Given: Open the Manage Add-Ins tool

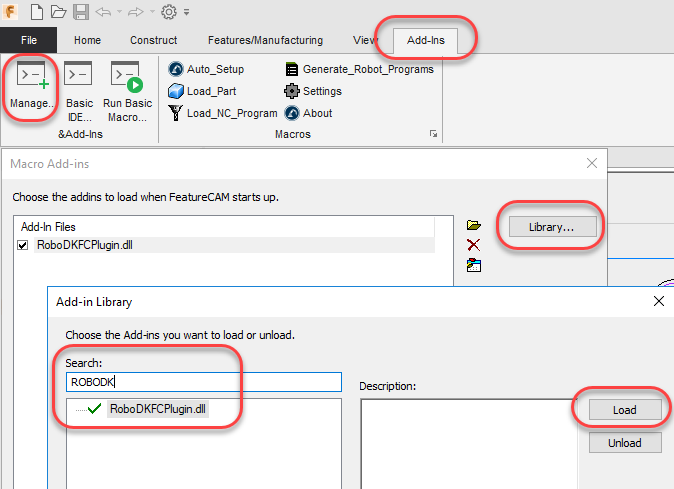Looking at the screenshot, I should coord(31,87).
